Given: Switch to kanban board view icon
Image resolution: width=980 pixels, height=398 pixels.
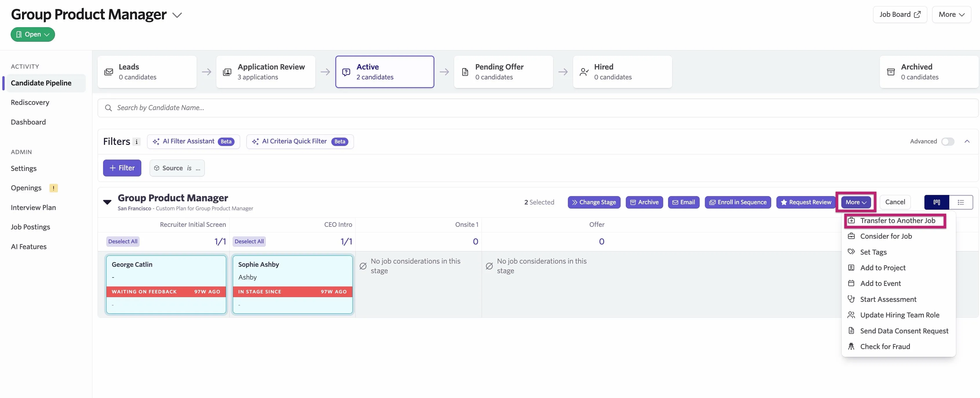Looking at the screenshot, I should [x=937, y=202].
